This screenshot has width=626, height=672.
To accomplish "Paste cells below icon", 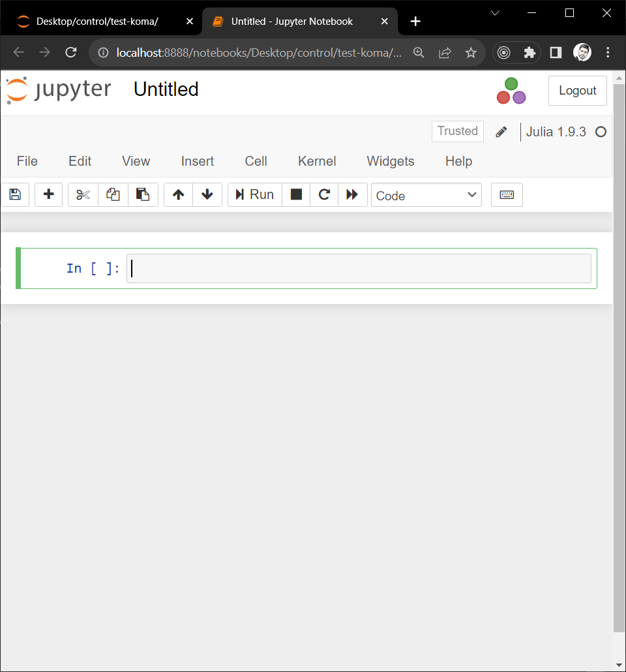I will coord(143,195).
